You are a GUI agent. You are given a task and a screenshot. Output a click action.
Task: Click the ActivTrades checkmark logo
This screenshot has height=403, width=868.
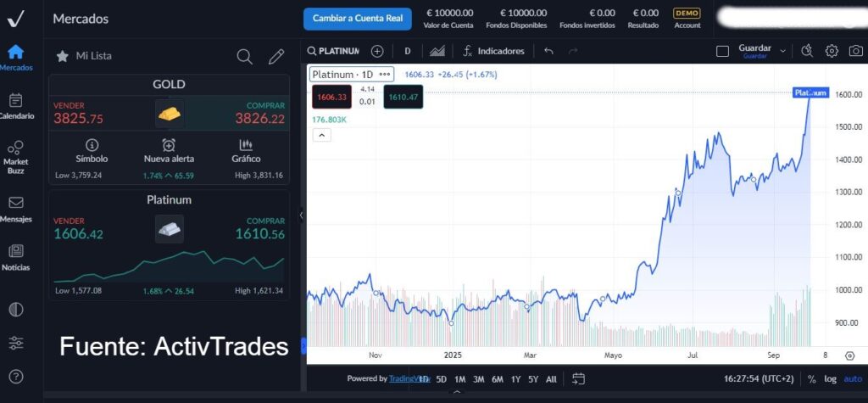[x=16, y=19]
